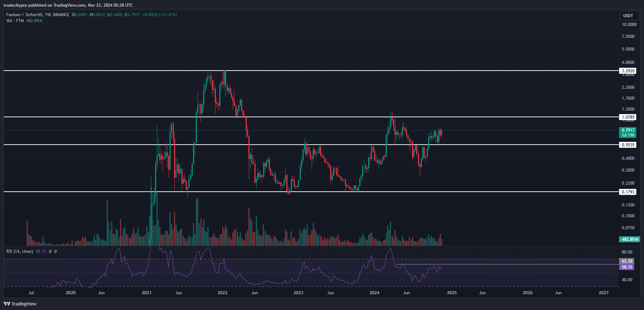This screenshot has width=644, height=310.
Task: Click the 10.0000 price axis label
Action: coord(629,25)
